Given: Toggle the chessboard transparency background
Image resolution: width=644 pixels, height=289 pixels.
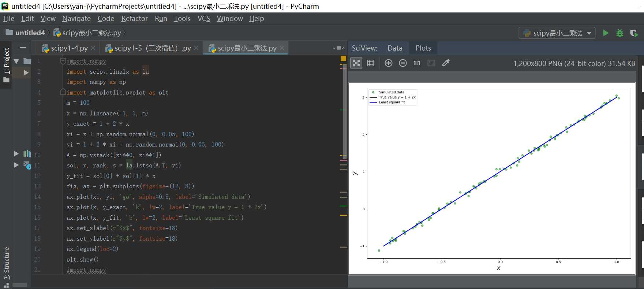Looking at the screenshot, I should point(356,63).
